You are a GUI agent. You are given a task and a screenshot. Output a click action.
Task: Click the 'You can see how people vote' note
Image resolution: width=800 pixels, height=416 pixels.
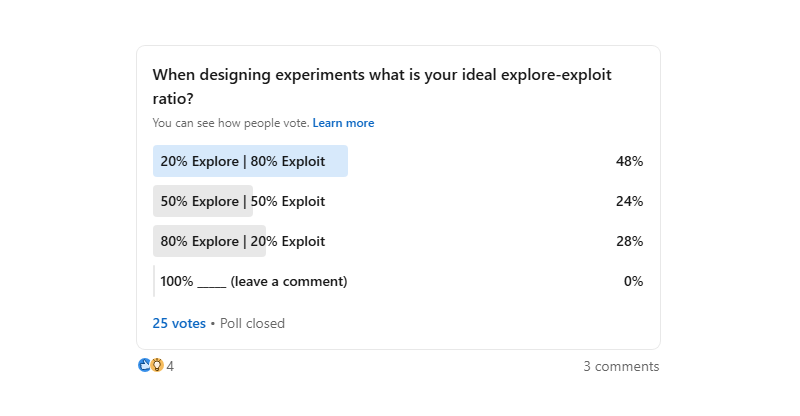pos(230,123)
